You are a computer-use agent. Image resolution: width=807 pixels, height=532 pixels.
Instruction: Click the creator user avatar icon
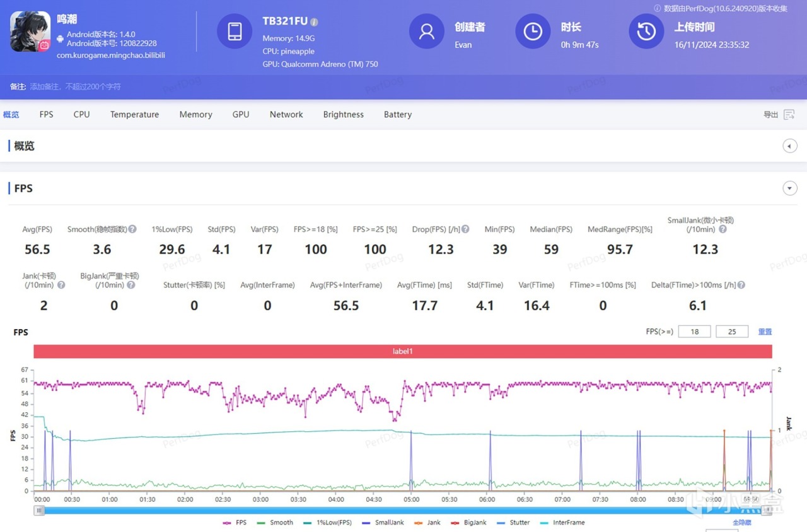click(427, 32)
